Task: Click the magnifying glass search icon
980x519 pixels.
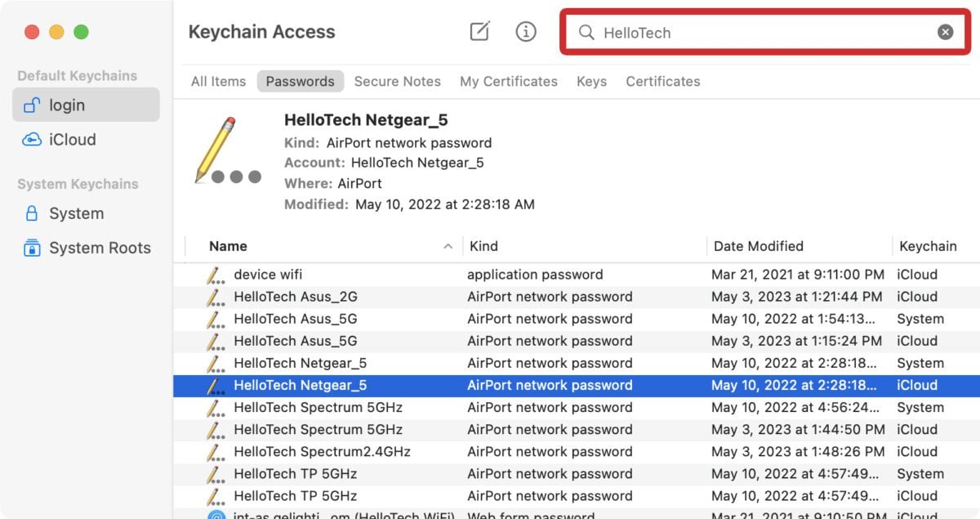Action: [586, 33]
